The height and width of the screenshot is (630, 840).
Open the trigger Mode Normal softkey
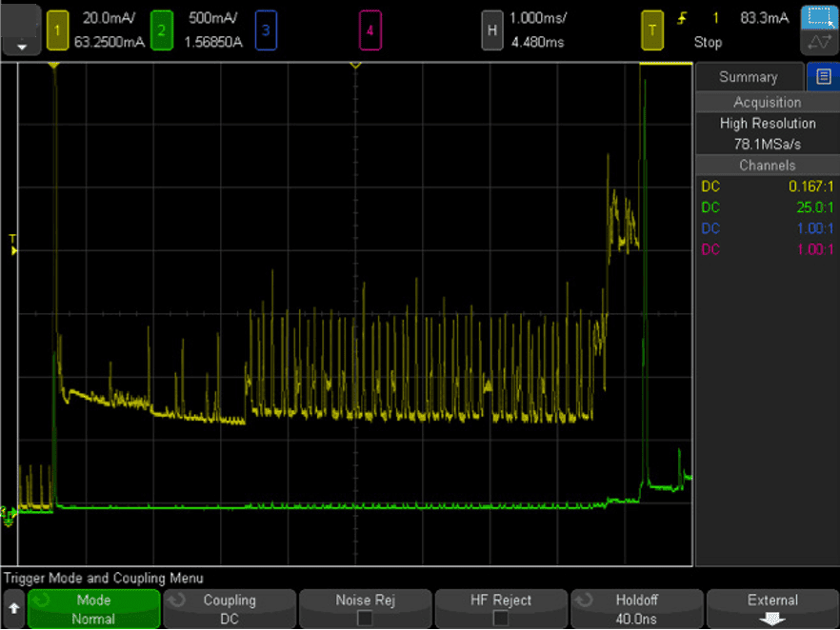tap(93, 609)
